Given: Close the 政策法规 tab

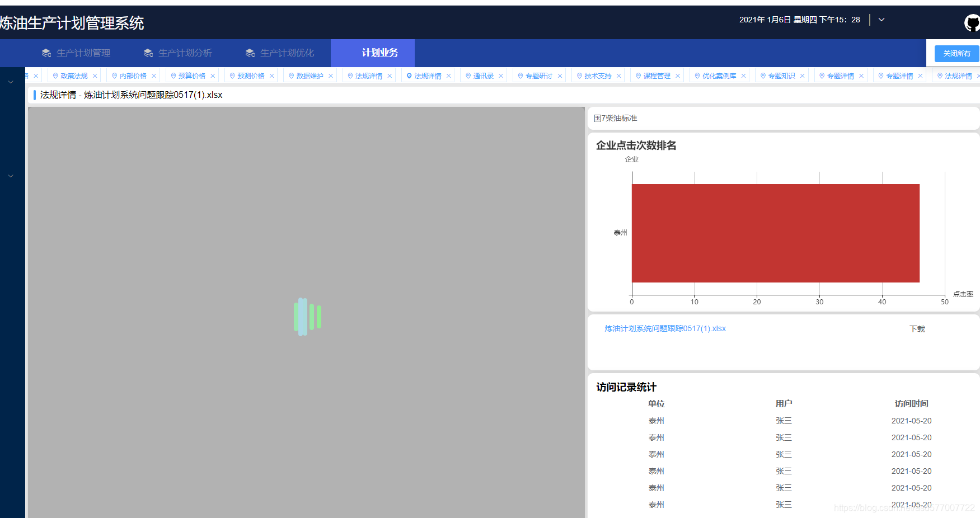Looking at the screenshot, I should click(x=95, y=76).
